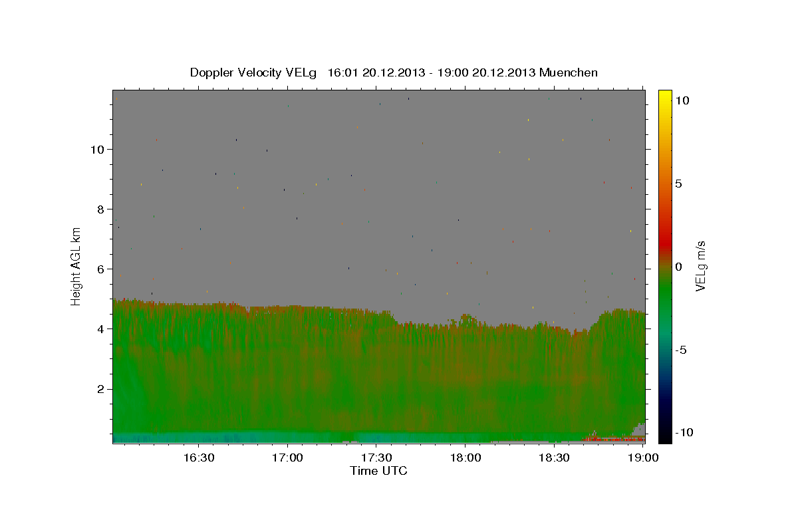Click the yellow top end of colorbar

coord(664,96)
